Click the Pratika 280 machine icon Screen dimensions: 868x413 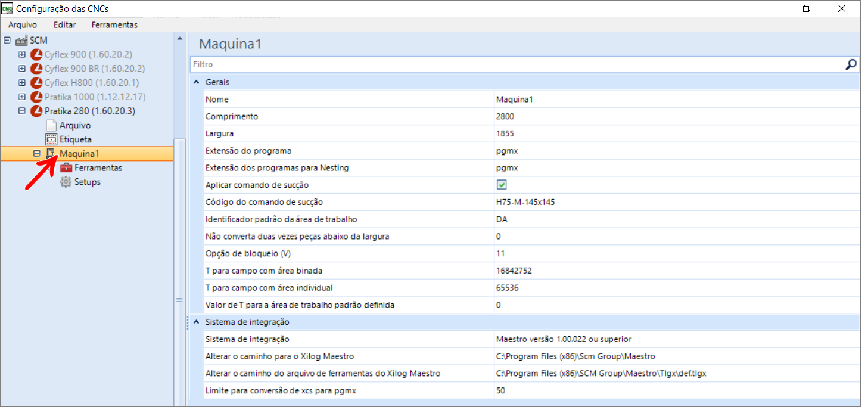pyautogui.click(x=37, y=111)
